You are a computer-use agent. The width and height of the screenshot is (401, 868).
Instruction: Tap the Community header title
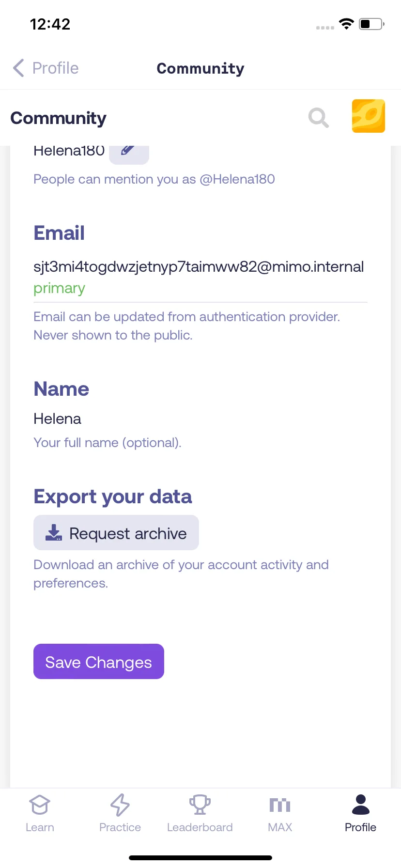200,68
